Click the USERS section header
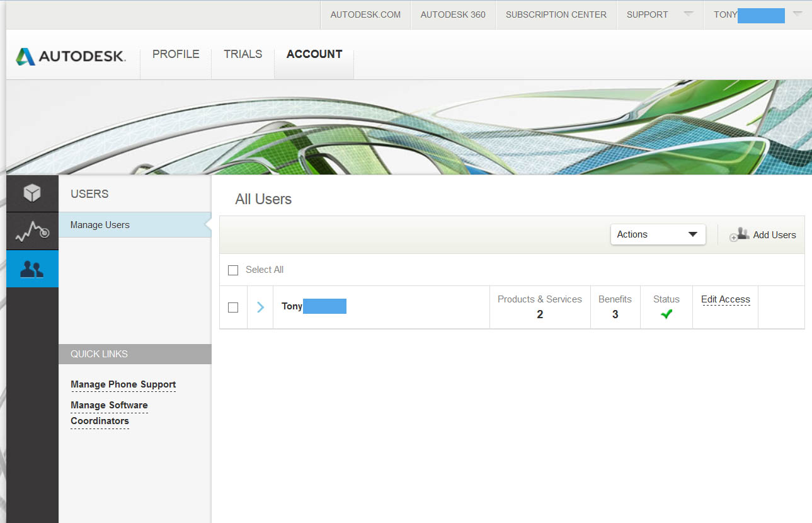The image size is (812, 523). 89,194
